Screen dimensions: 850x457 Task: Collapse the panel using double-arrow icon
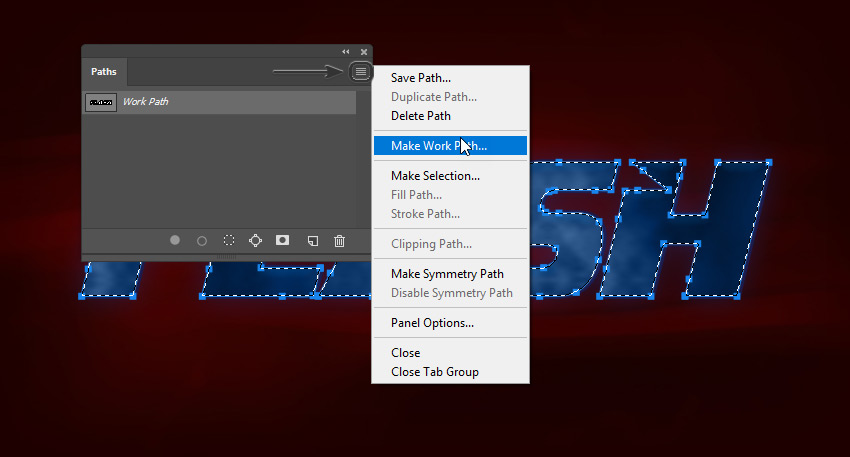(346, 52)
